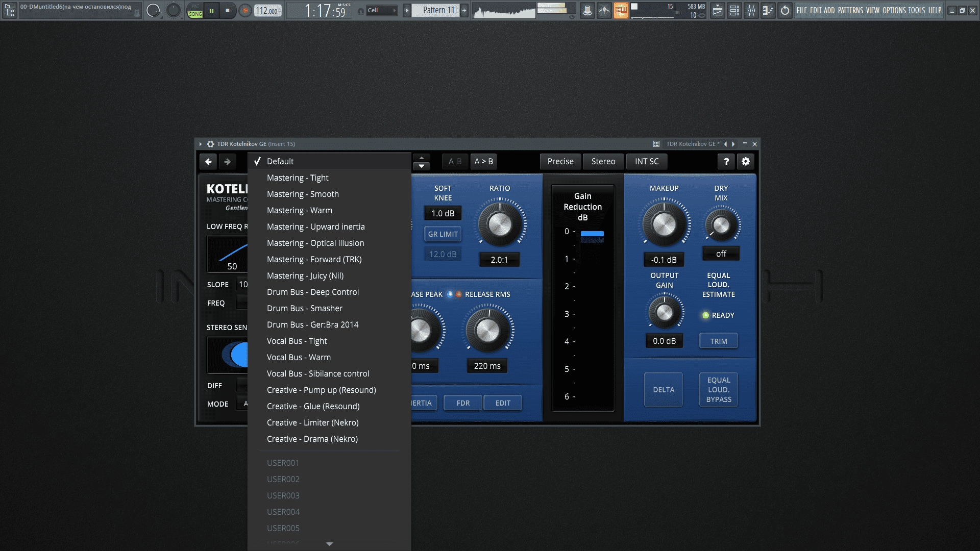Open the Stereo processing mode dropdown
980x551 pixels.
[x=603, y=161]
